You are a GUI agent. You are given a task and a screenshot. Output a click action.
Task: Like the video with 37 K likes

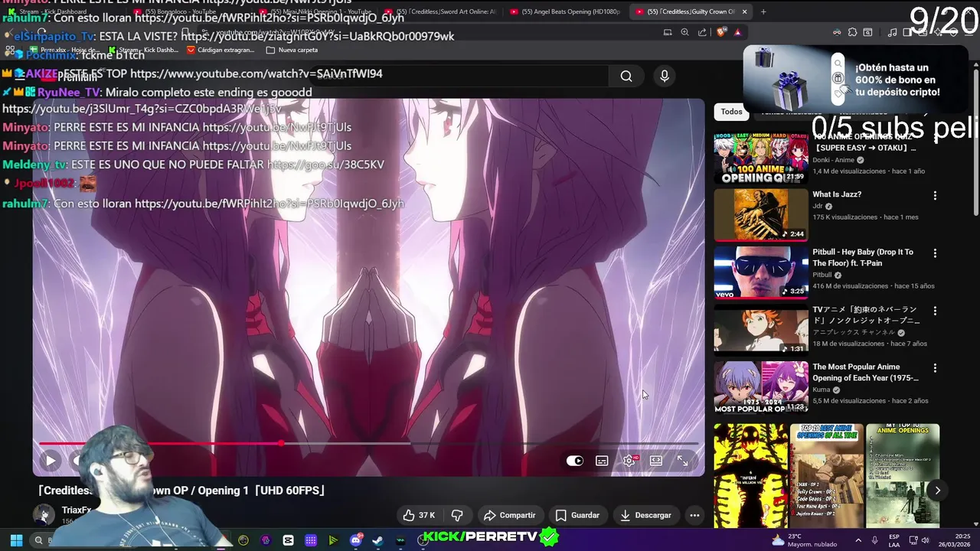pos(419,515)
